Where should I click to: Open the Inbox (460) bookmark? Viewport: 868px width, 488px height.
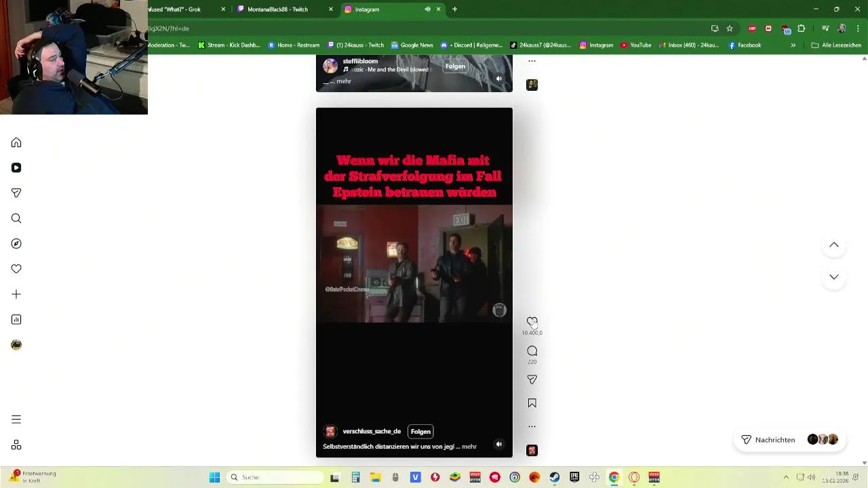pos(689,45)
